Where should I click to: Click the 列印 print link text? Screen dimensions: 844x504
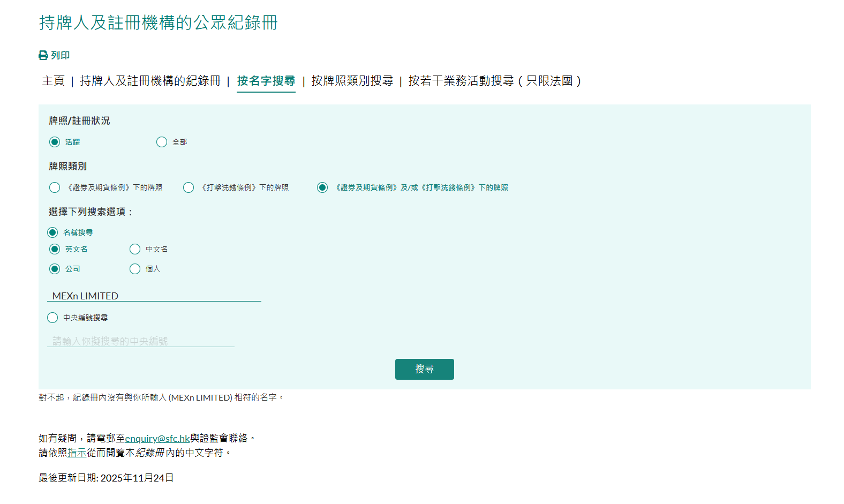tap(61, 55)
